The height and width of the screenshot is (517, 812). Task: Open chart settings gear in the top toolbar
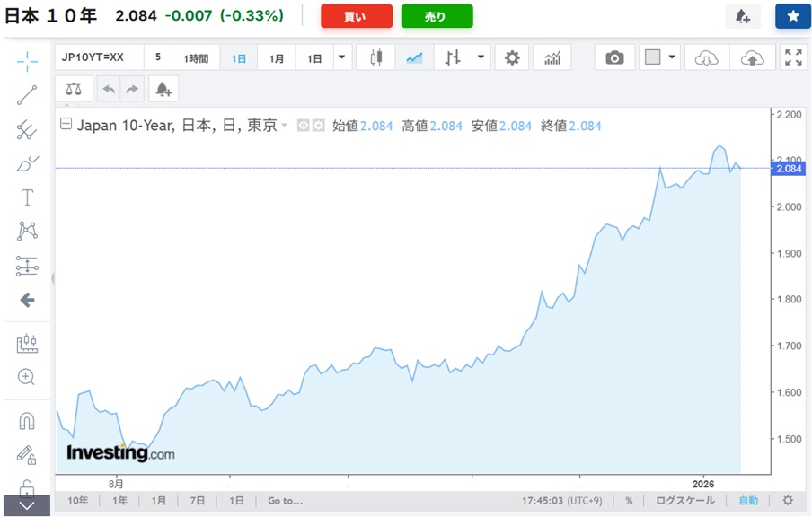(512, 58)
